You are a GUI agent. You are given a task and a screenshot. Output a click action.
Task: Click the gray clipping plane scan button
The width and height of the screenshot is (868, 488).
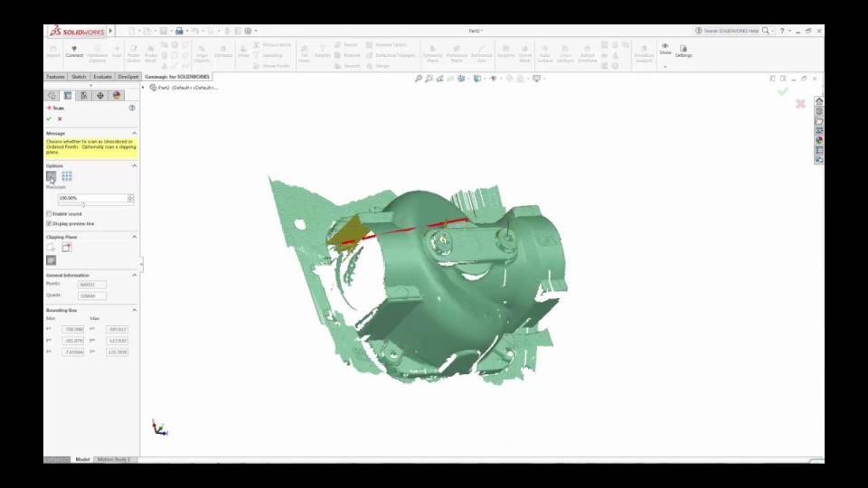coord(51,260)
